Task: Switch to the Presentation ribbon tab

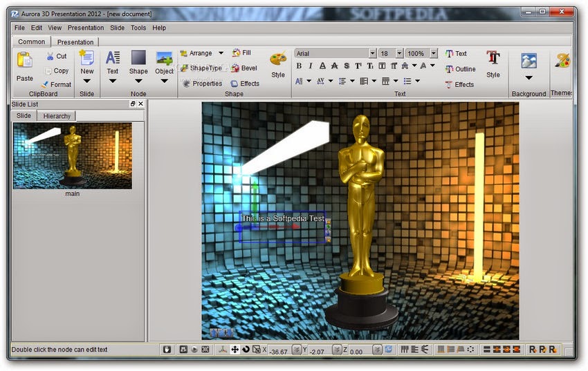Action: [75, 42]
